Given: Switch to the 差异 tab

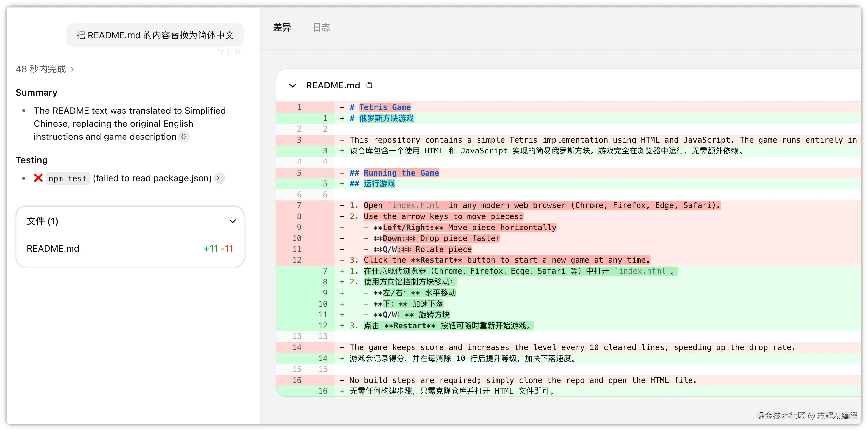Looking at the screenshot, I should [282, 27].
